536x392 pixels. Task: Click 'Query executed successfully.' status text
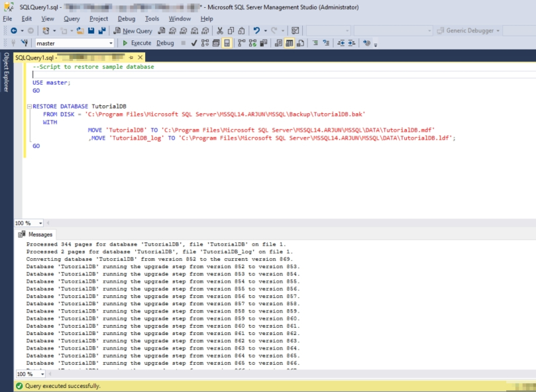63,386
